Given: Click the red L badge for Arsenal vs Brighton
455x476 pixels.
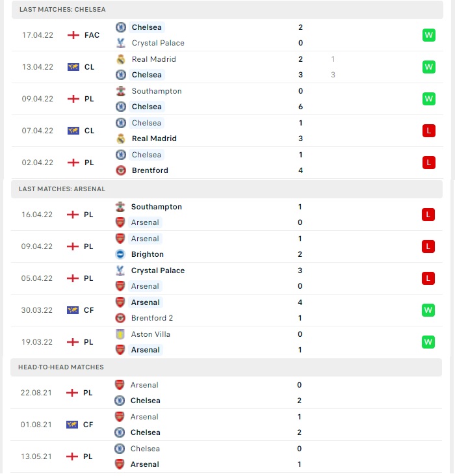Looking at the screenshot, I should pos(428,246).
